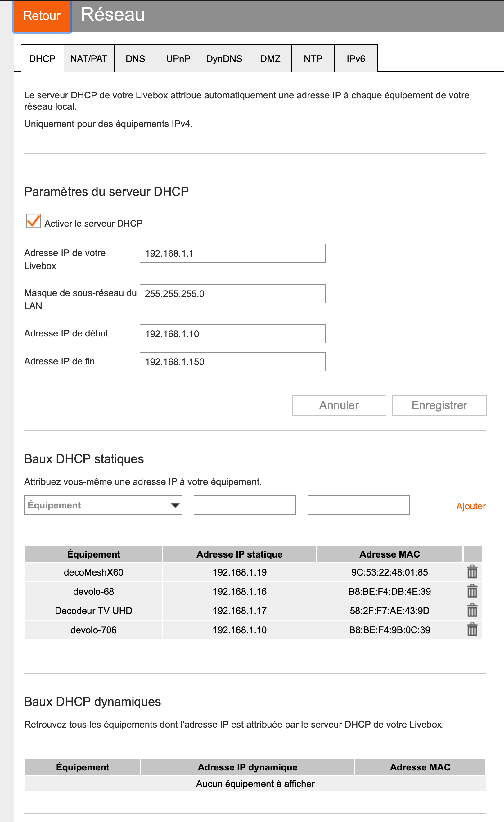Click the Annuler button
The image size is (504, 822).
339,405
